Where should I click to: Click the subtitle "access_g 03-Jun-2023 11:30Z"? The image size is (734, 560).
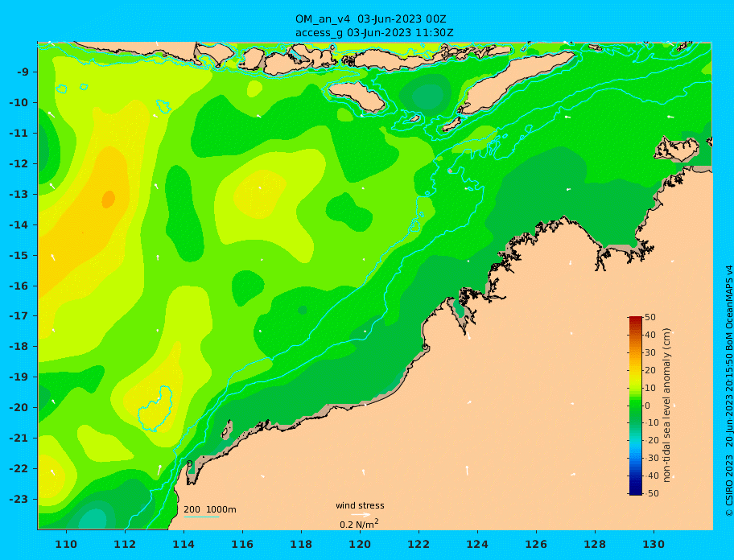coord(374,33)
